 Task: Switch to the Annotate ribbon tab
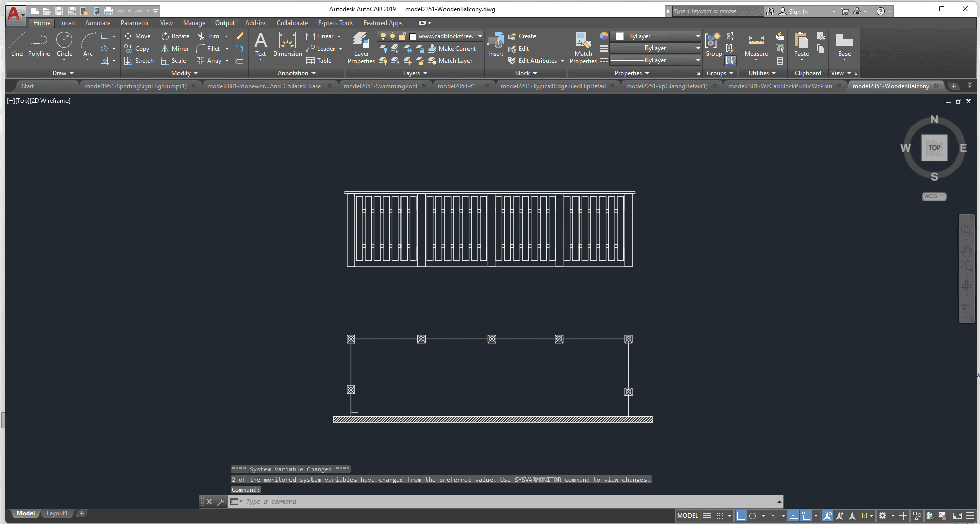point(98,23)
